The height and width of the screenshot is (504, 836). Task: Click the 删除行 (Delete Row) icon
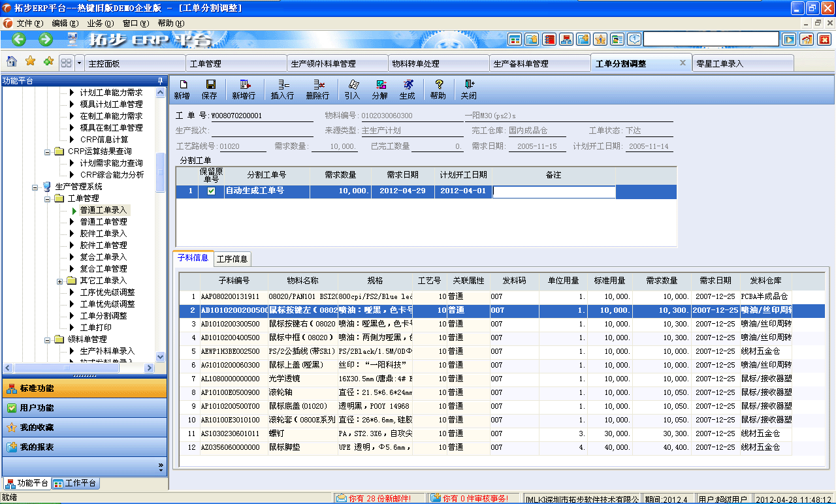coord(319,87)
